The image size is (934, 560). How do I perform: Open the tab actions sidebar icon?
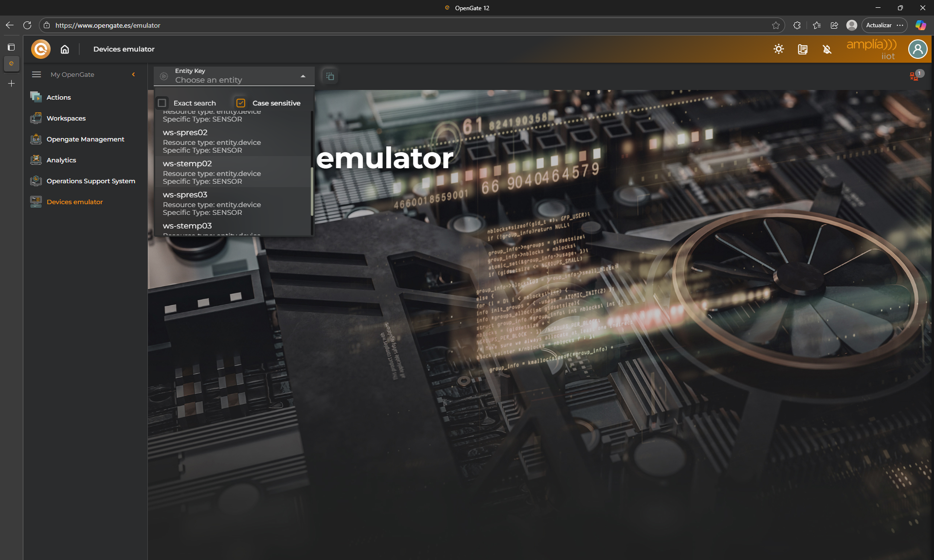[11, 47]
